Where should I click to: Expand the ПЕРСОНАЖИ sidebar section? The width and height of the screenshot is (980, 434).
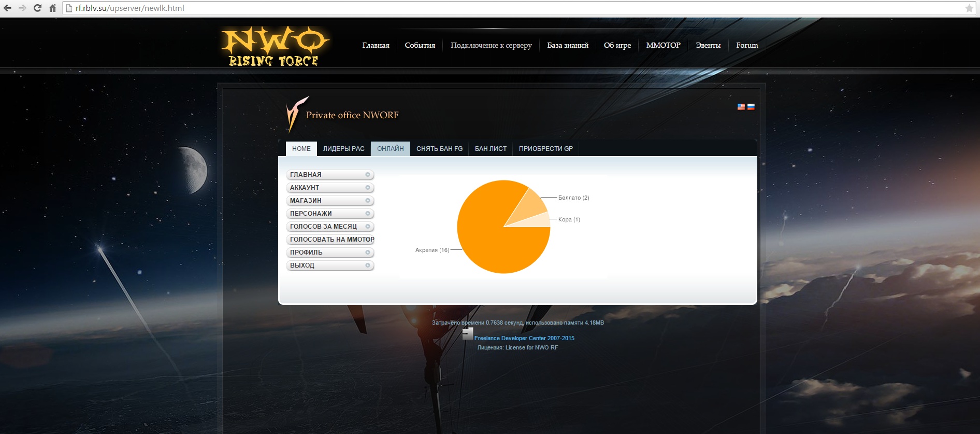click(329, 214)
